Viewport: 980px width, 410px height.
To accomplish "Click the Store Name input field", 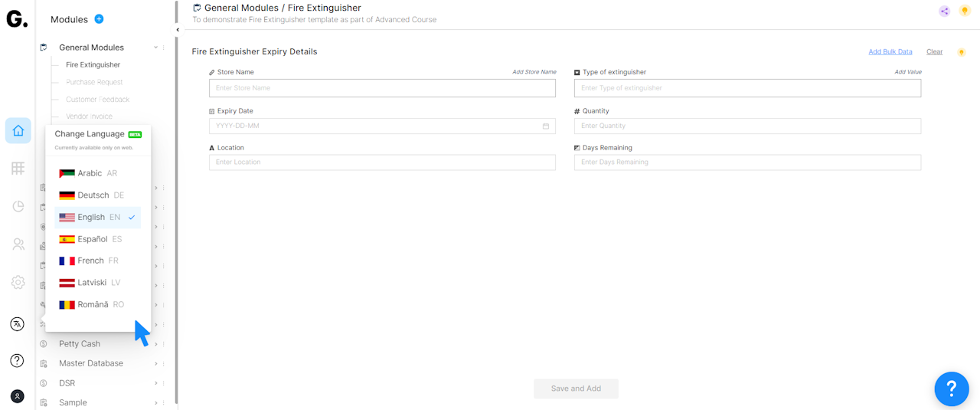I will click(x=382, y=88).
